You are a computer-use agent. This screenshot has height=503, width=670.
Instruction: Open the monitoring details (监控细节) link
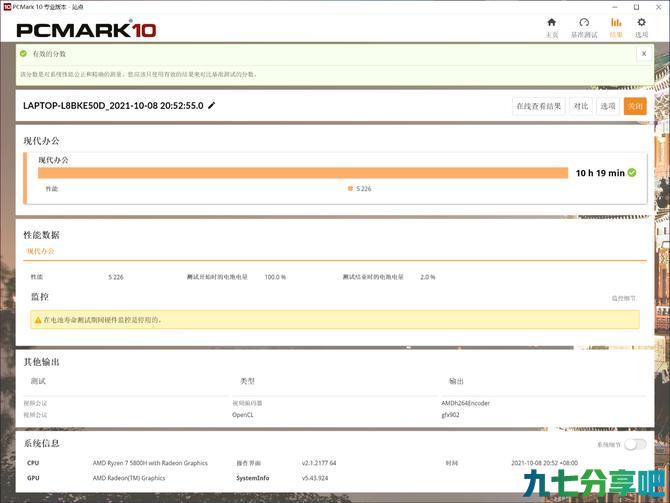pyautogui.click(x=623, y=298)
